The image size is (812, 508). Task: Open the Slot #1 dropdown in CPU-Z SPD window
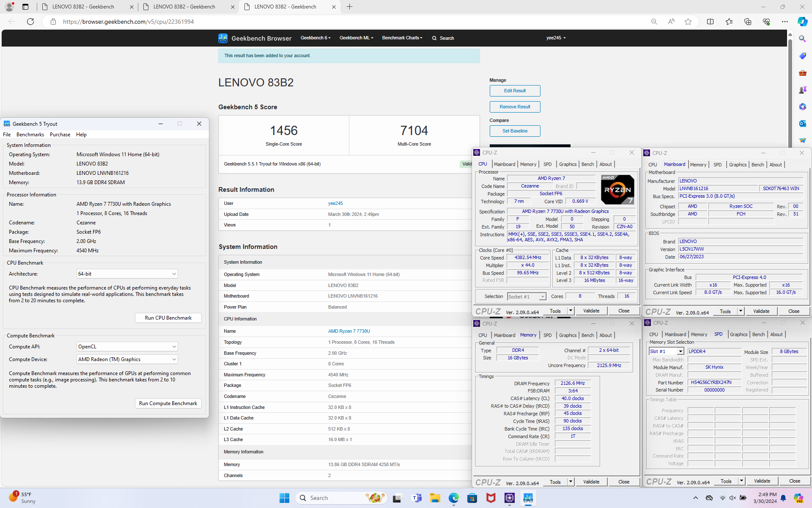coord(667,351)
